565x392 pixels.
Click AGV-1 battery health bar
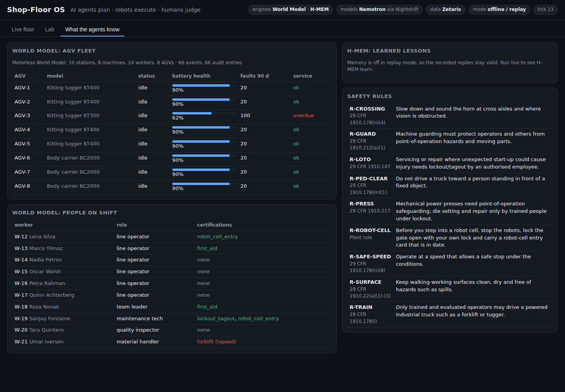pos(204,85)
